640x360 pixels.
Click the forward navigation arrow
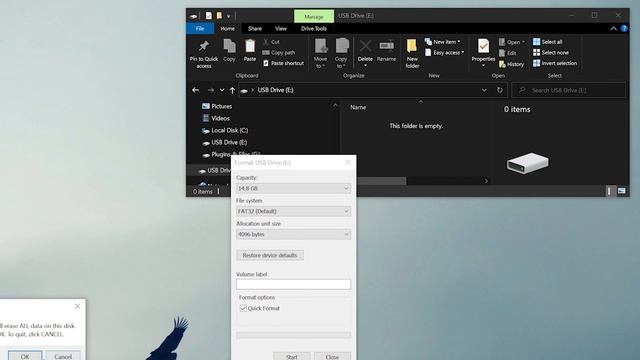pyautogui.click(x=211, y=90)
